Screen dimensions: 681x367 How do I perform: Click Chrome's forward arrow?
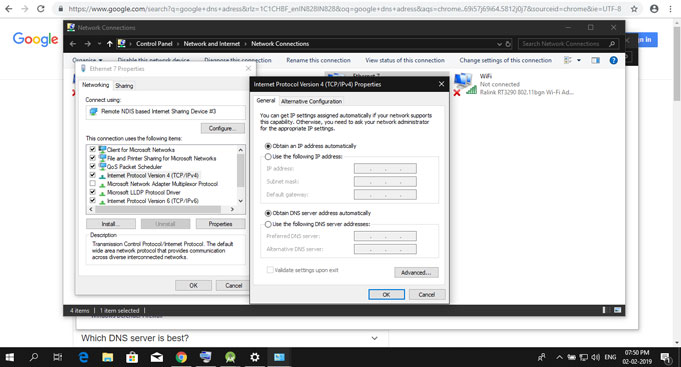pos(24,9)
